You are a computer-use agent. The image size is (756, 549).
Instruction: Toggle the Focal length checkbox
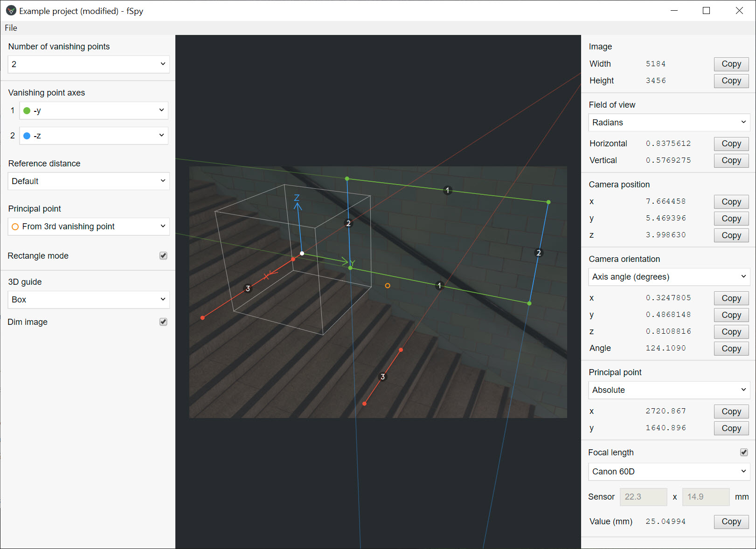[x=744, y=452]
